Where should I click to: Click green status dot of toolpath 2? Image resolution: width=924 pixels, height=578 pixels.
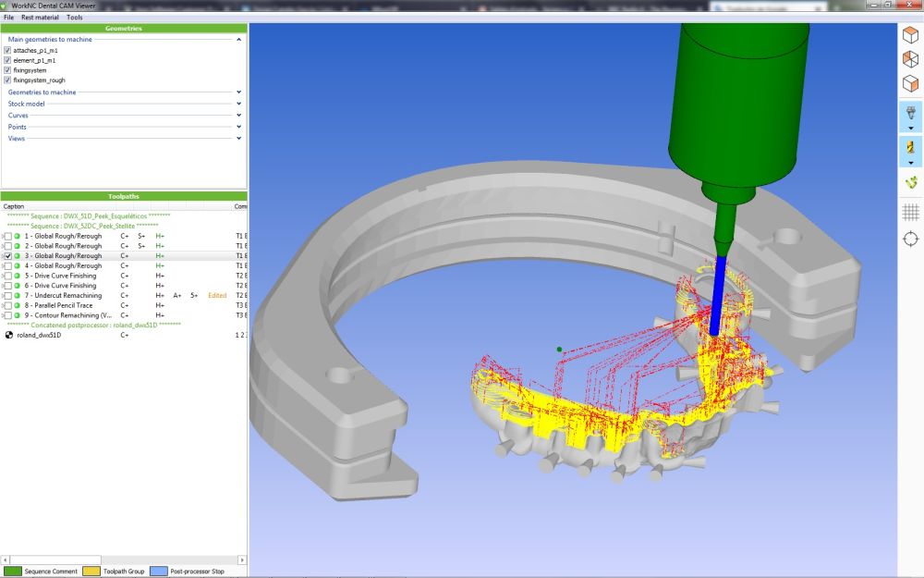(17, 246)
